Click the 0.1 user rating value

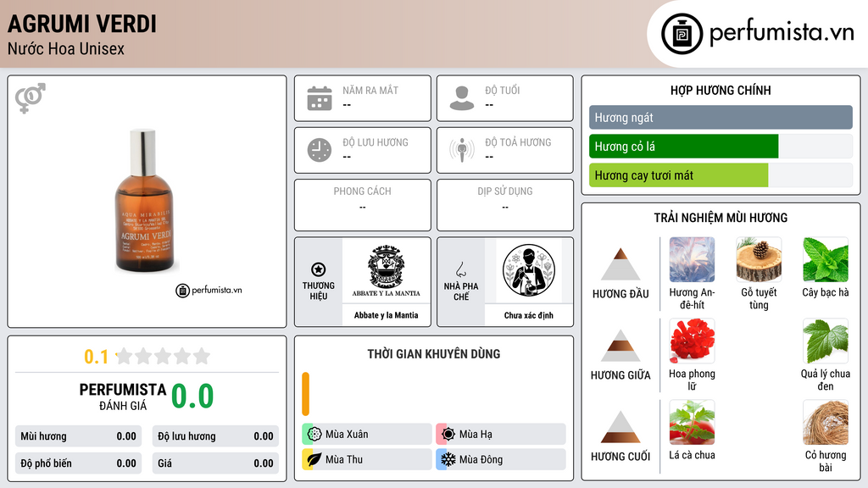[97, 357]
